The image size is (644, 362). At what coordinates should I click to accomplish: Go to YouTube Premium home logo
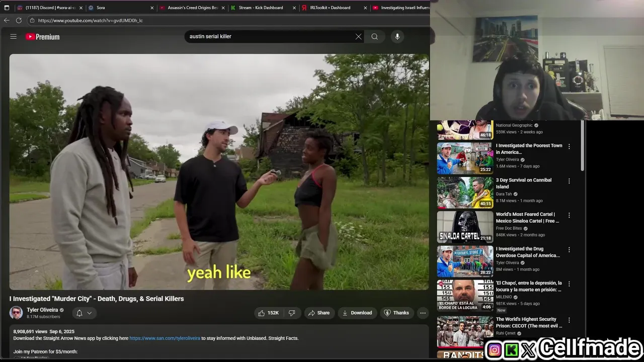click(43, 37)
